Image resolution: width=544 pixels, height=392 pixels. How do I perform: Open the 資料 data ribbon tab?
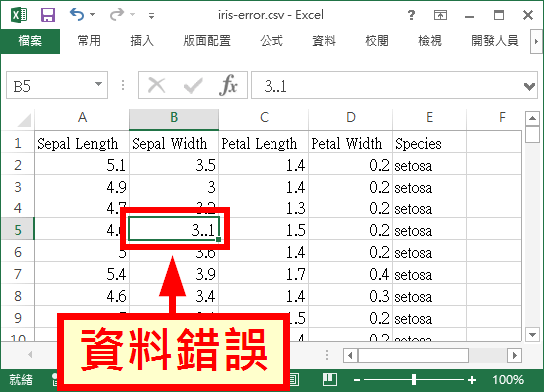[x=324, y=41]
